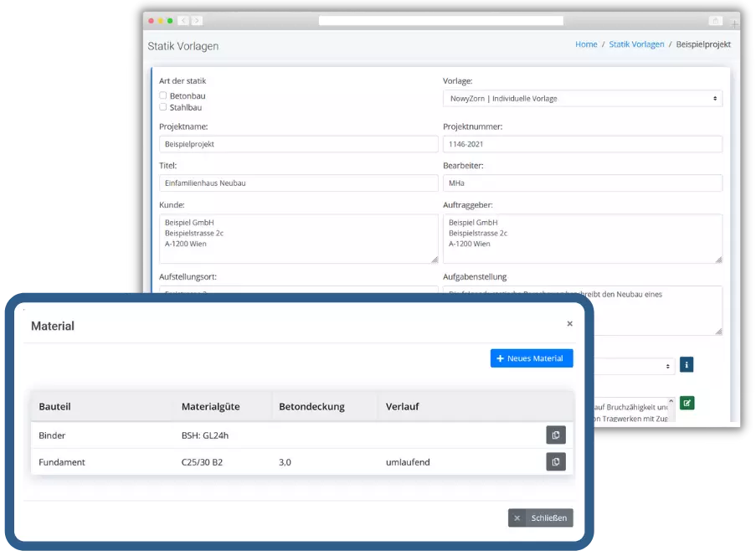The height and width of the screenshot is (556, 756).
Task: Close the Material dialog with the X
Action: [x=569, y=323]
